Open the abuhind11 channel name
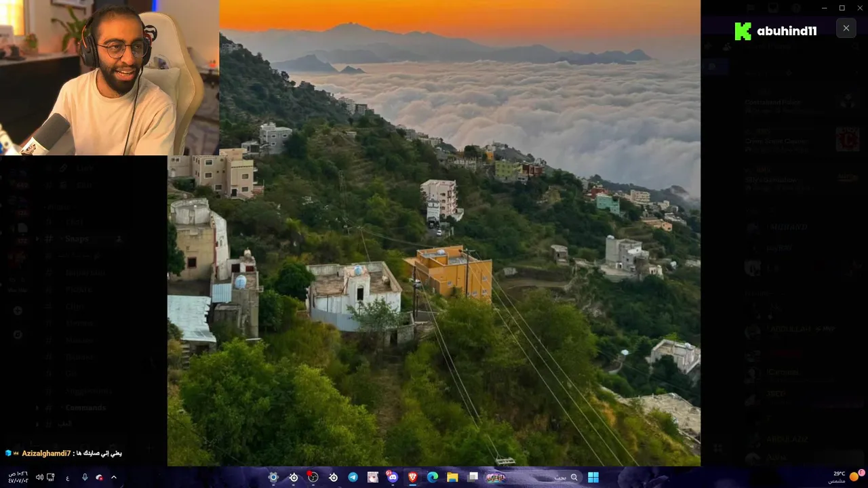 (787, 31)
